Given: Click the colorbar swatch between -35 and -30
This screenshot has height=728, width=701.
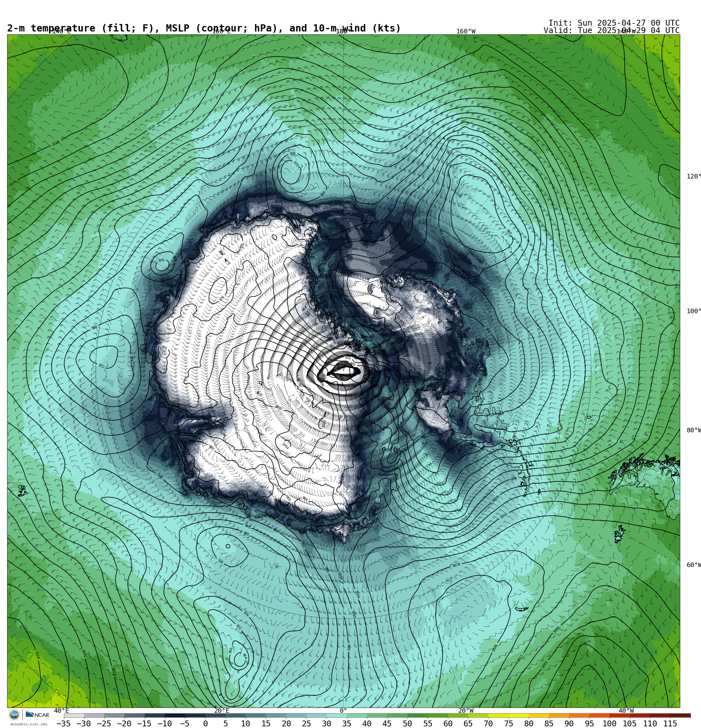Looking at the screenshot, I should [74, 715].
